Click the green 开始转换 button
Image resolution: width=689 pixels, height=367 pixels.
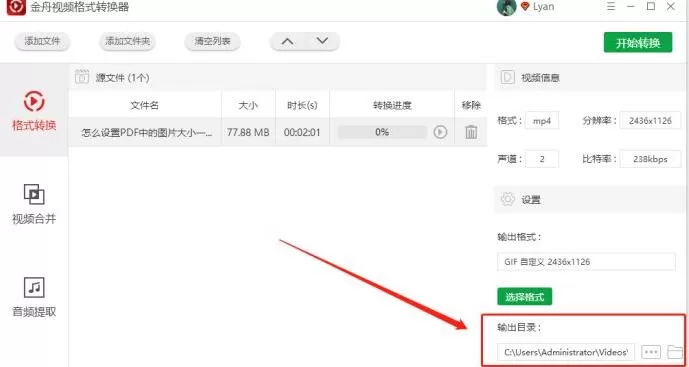(638, 43)
